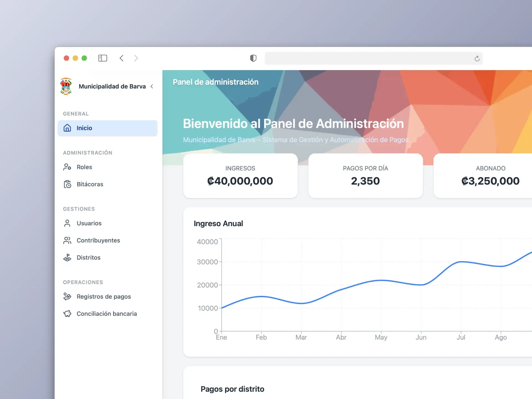Click the browser reload button
Screen dimensions: 532x399
tap(477, 58)
